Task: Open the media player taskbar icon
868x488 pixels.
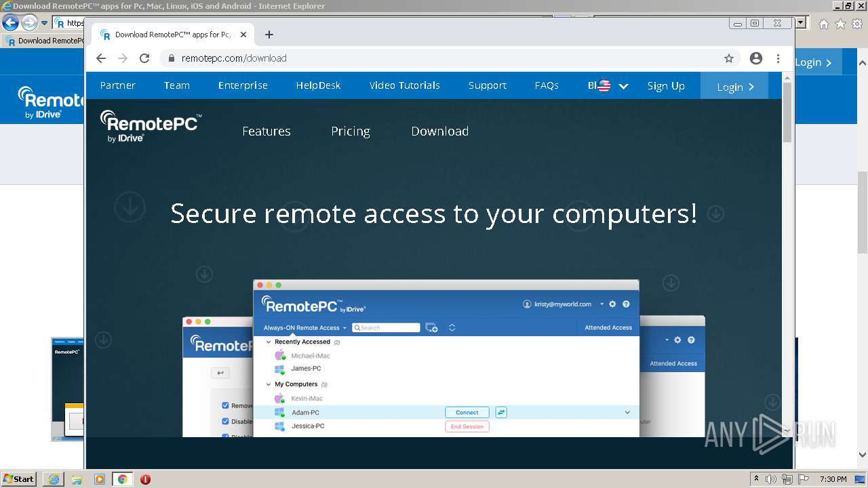Action: coord(100,479)
